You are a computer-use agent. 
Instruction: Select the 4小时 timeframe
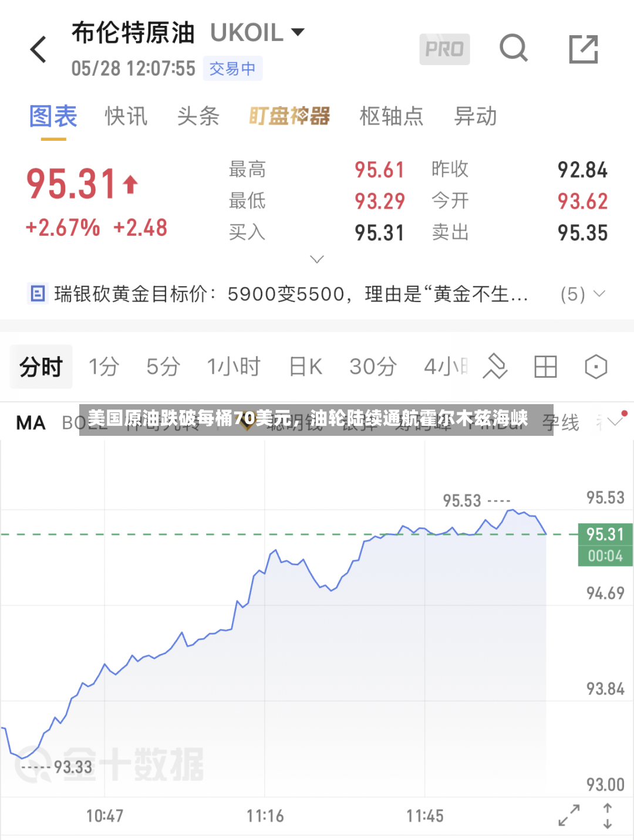[446, 367]
